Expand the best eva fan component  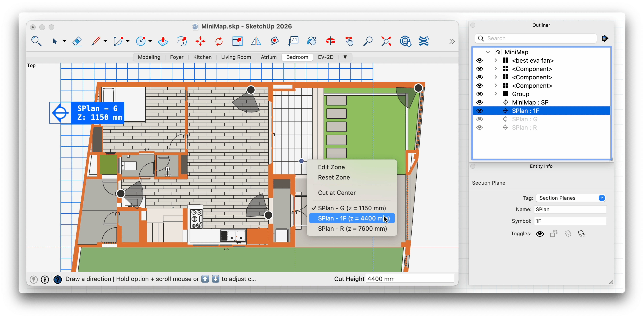[x=495, y=60]
